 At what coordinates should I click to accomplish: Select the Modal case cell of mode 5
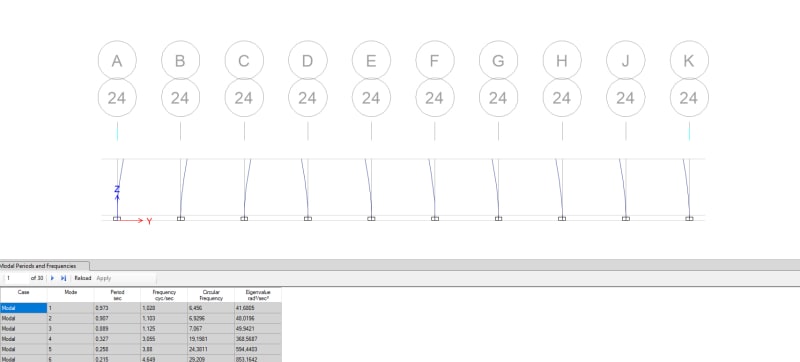tap(23, 349)
